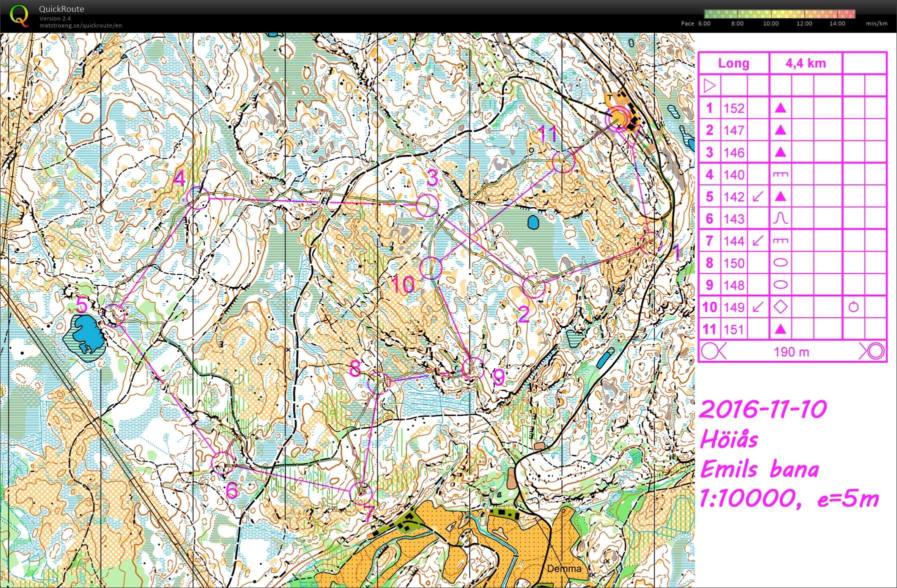
Task: Click the 190 m finish distance text
Action: (791, 352)
